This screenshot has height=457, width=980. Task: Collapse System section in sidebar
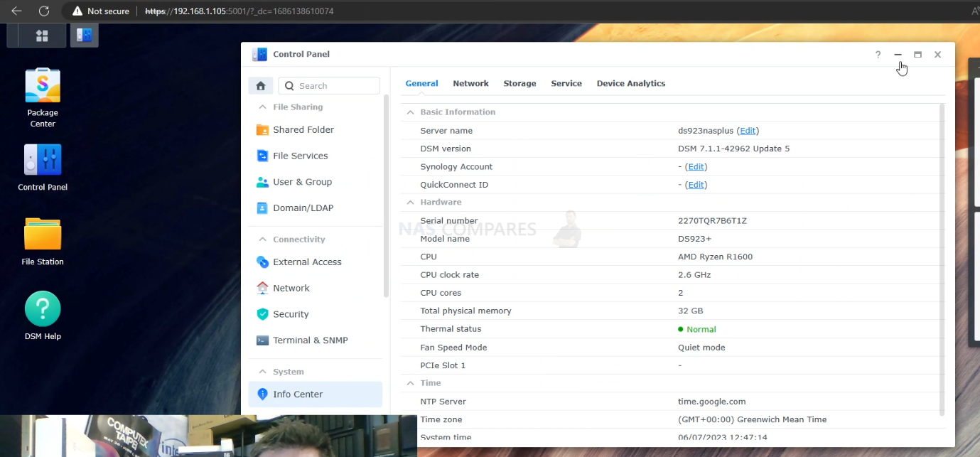(x=262, y=372)
